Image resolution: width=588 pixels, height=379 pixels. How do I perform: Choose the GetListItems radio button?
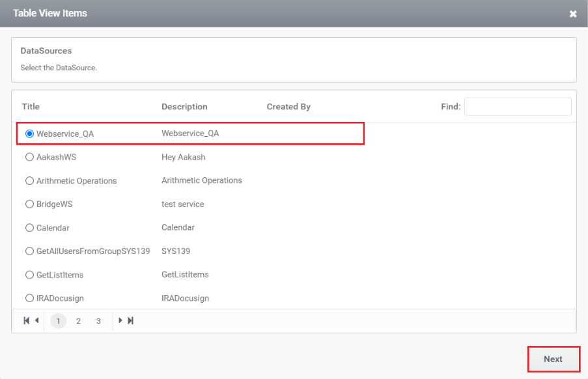29,275
